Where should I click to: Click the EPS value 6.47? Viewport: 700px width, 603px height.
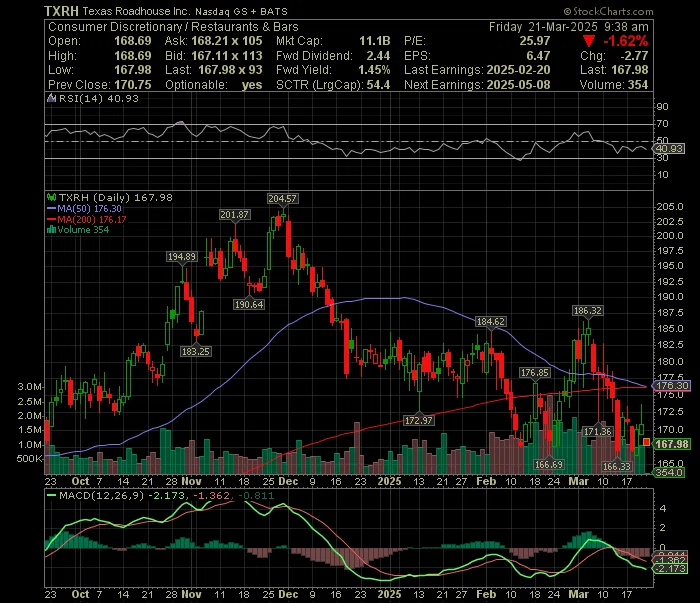[x=538, y=56]
